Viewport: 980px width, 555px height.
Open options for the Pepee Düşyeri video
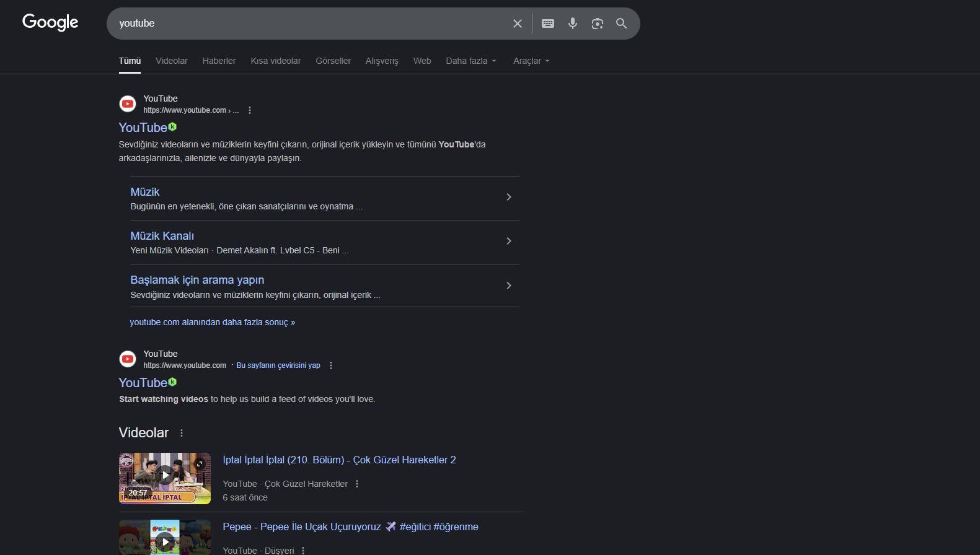(x=303, y=551)
